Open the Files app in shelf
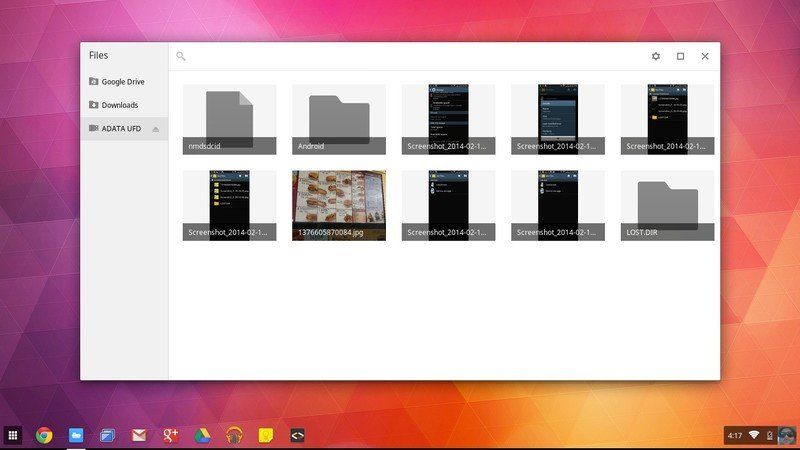This screenshot has height=450, width=800. click(x=76, y=435)
